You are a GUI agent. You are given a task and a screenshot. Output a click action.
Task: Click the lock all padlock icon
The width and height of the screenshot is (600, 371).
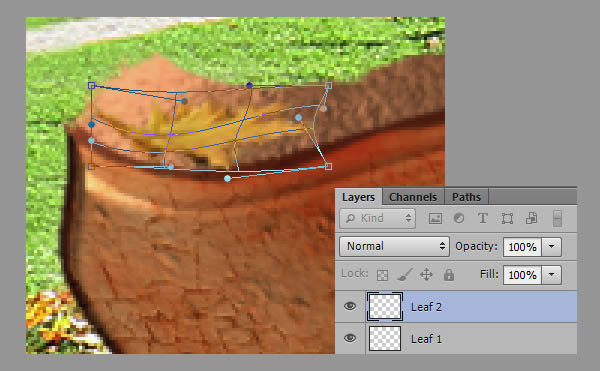449,275
